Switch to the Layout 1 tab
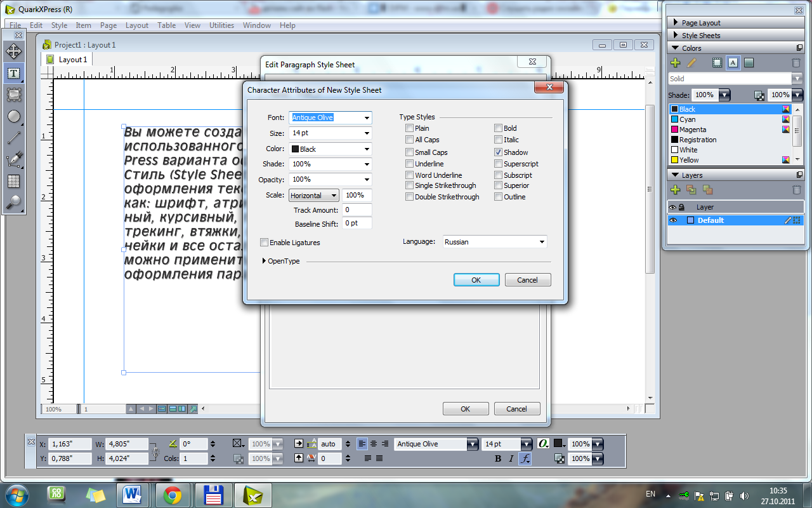Image resolution: width=812 pixels, height=508 pixels. (x=68, y=59)
